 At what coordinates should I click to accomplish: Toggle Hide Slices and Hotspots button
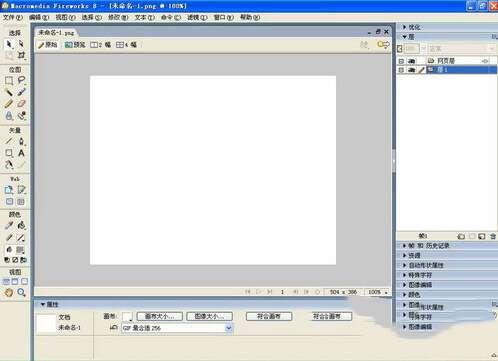coord(10,201)
